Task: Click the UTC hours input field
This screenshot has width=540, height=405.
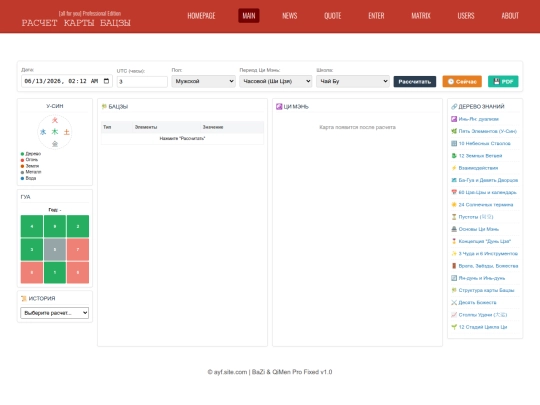Action: (x=142, y=82)
